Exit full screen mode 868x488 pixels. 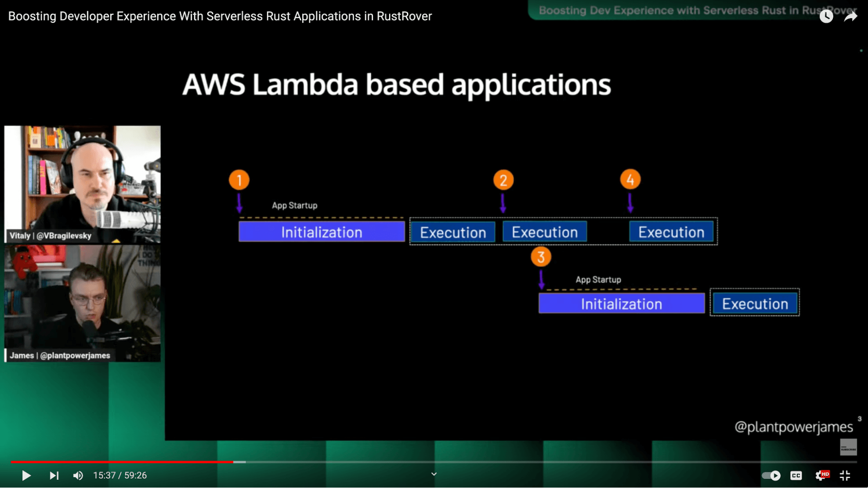[x=845, y=475]
